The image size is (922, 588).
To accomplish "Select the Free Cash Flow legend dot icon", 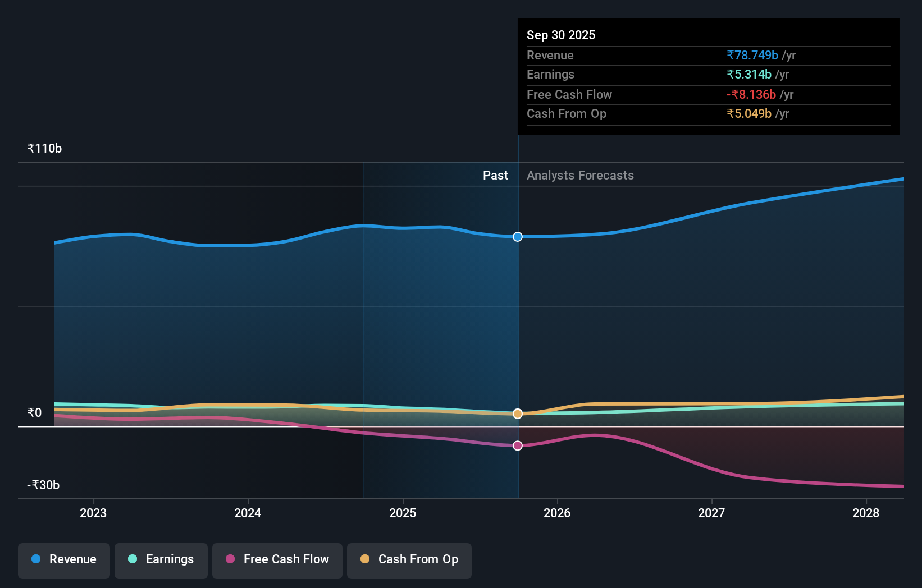I will click(231, 559).
